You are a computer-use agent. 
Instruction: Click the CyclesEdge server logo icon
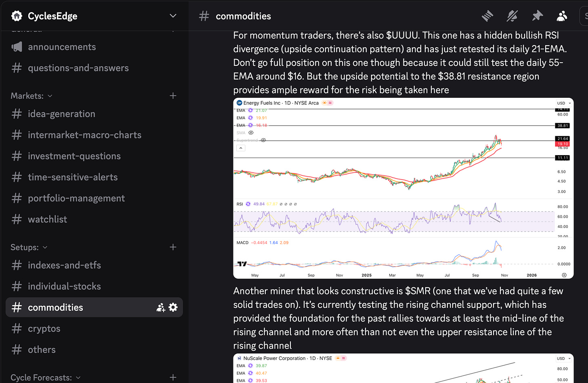17,16
